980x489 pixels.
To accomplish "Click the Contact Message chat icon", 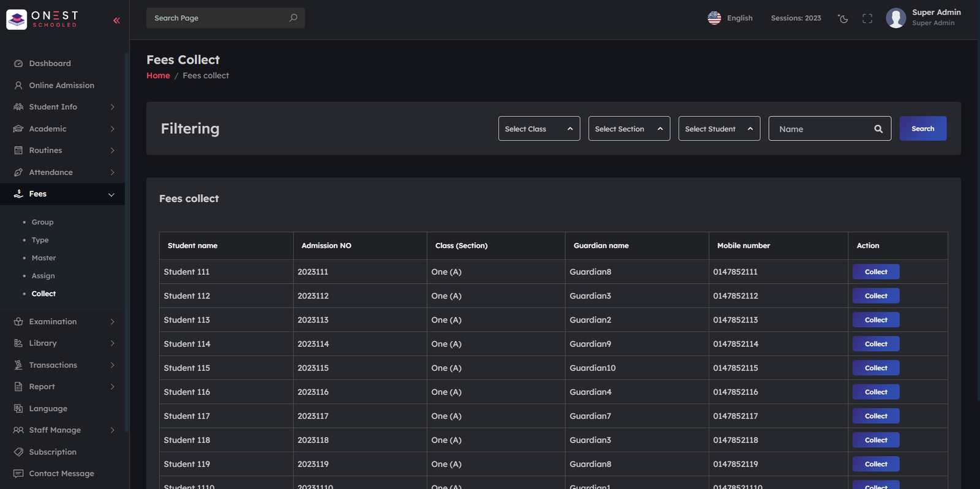I will [18, 474].
